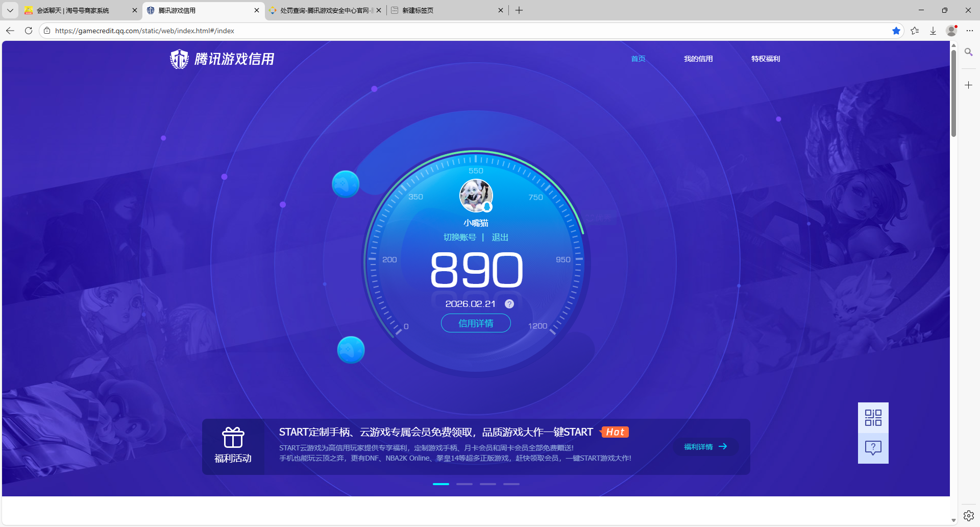This screenshot has width=980, height=527.
Task: Select 我的信用 in the navigation bar
Action: (698, 59)
